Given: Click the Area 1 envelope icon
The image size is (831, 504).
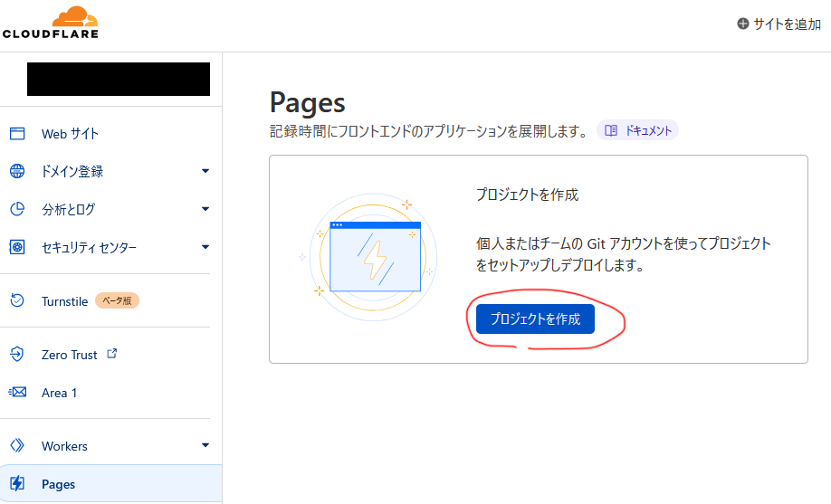Looking at the screenshot, I should [17, 392].
